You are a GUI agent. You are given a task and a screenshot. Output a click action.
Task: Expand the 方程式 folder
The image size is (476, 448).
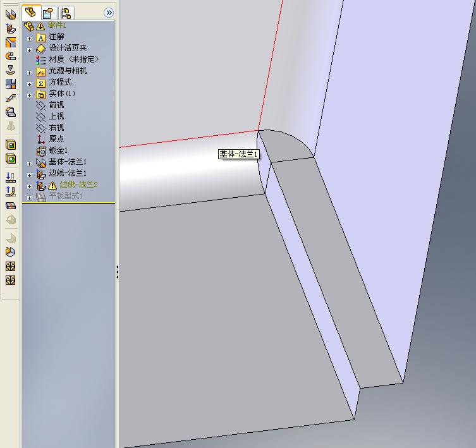30,84
